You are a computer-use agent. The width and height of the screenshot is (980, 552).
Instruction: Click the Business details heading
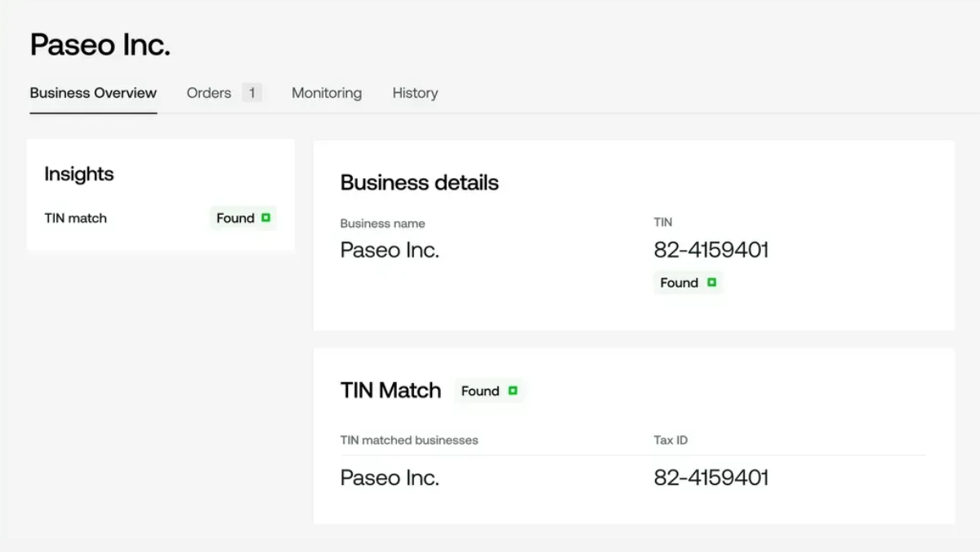420,182
